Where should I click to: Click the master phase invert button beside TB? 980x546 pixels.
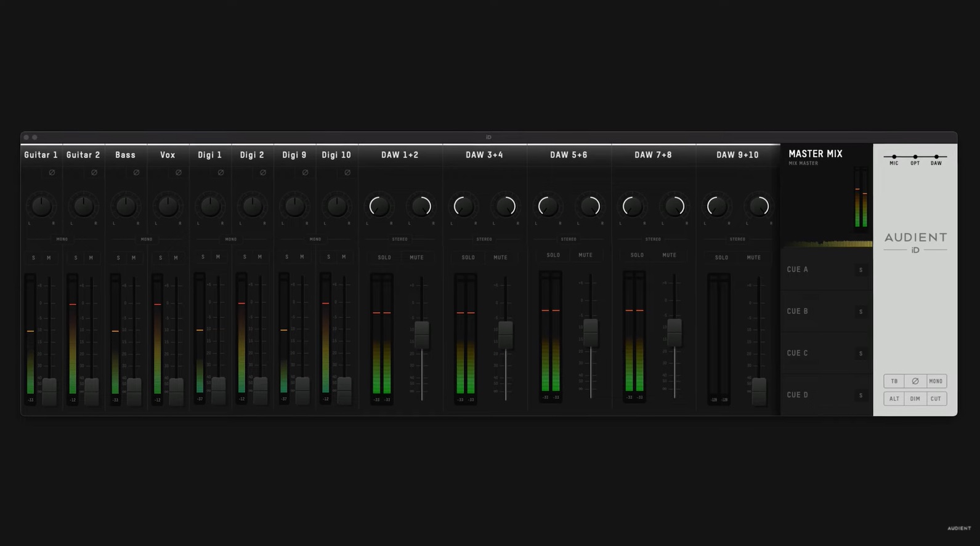click(x=915, y=381)
